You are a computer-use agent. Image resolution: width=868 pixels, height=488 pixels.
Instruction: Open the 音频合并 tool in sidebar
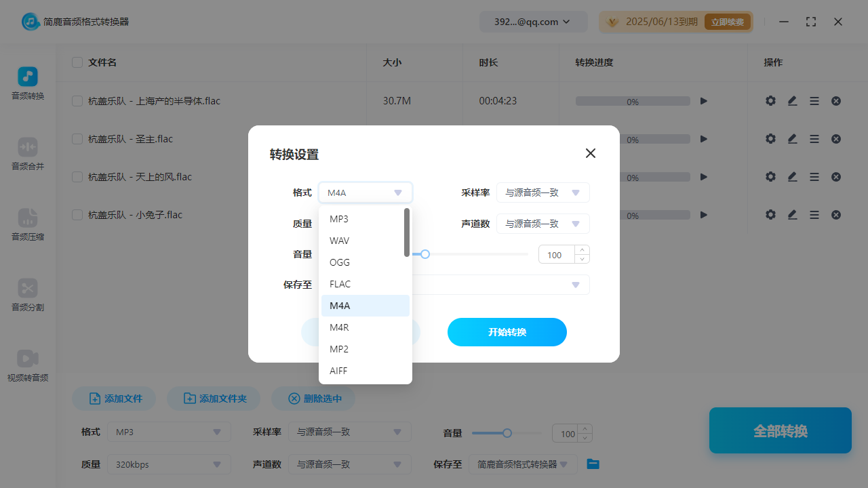pos(27,155)
